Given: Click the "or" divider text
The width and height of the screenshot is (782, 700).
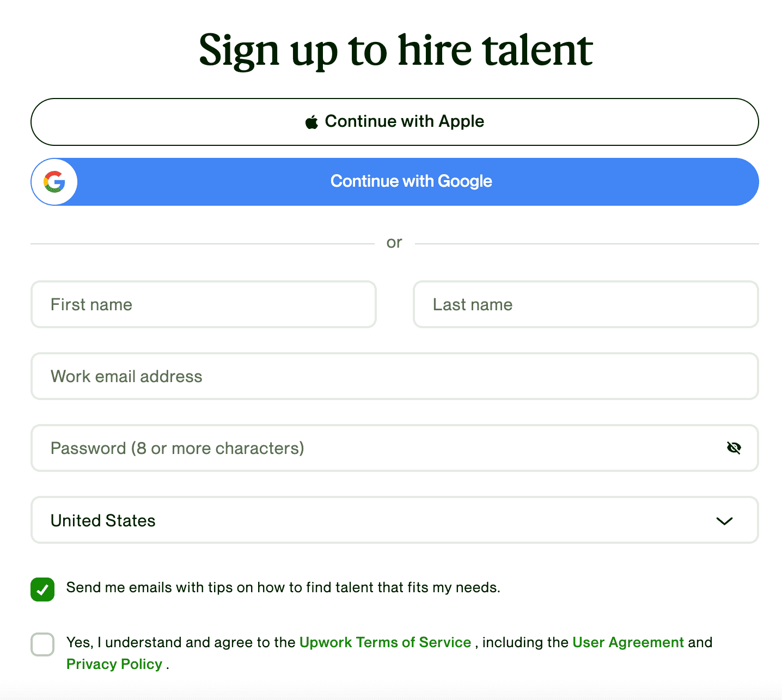Looking at the screenshot, I should click(x=394, y=242).
